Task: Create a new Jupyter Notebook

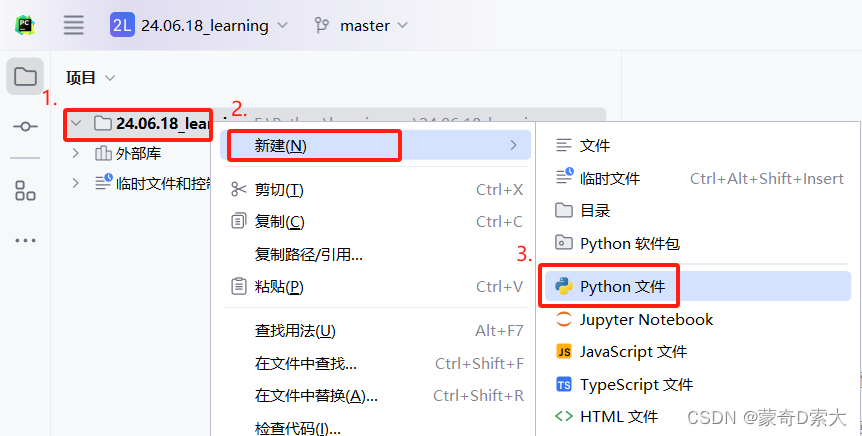Action: click(x=698, y=319)
